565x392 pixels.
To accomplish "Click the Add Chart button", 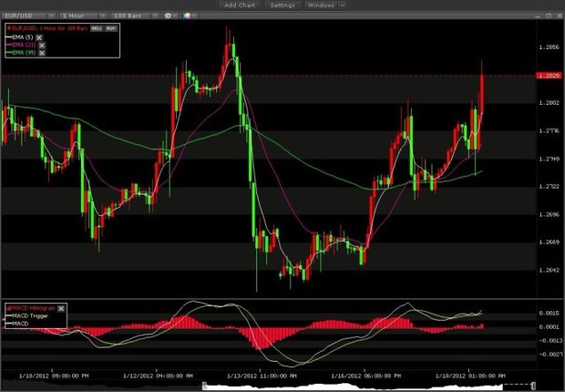I will (243, 5).
